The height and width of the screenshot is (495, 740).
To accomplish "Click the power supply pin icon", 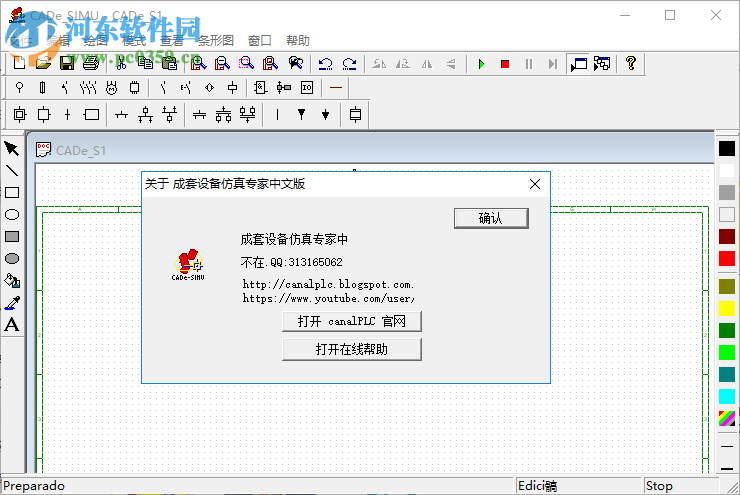I will 19,88.
